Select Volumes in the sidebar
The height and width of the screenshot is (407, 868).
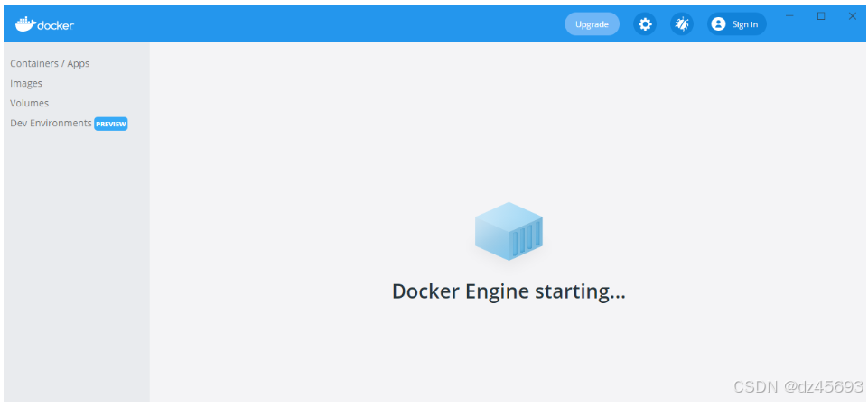tap(30, 104)
